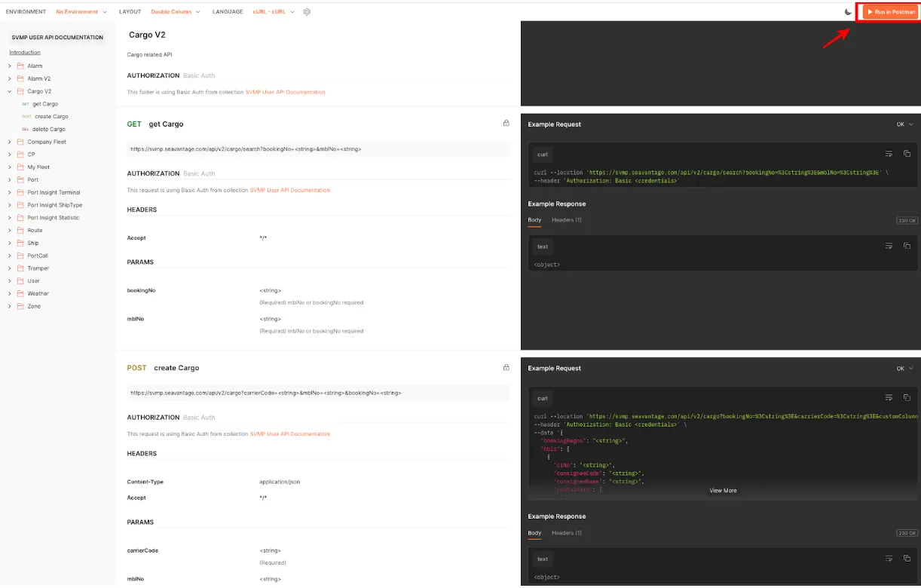Open get Cargo request in sidebar

(x=45, y=104)
